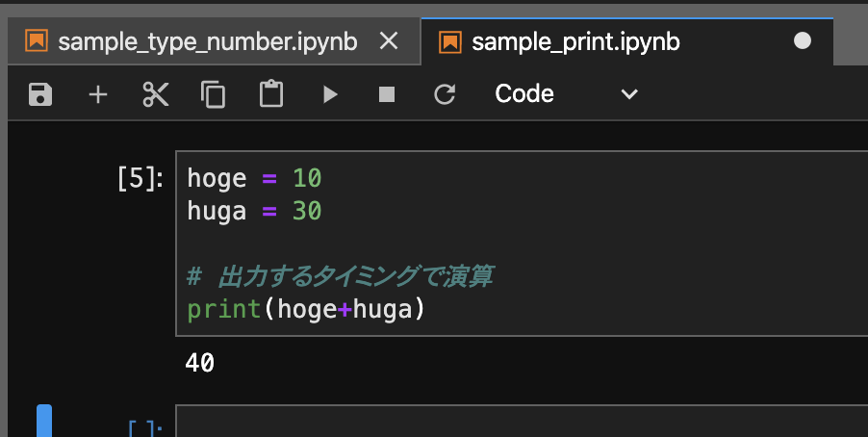Click the Japanese comment line in cell

click(341, 278)
